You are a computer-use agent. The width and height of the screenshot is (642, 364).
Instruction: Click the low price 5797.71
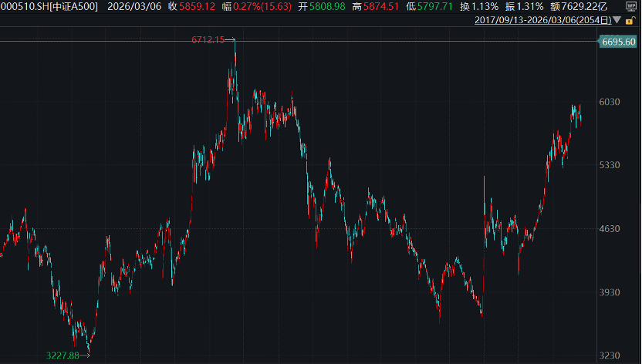tap(435, 6)
